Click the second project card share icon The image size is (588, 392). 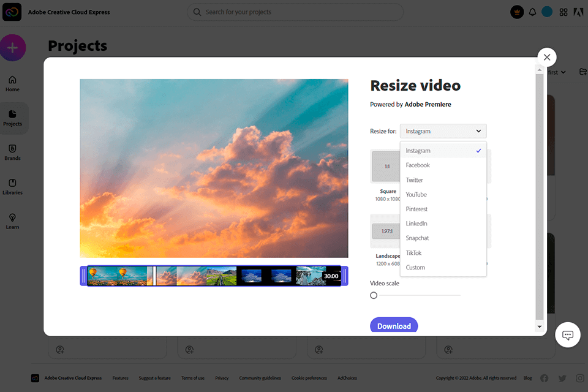point(189,350)
